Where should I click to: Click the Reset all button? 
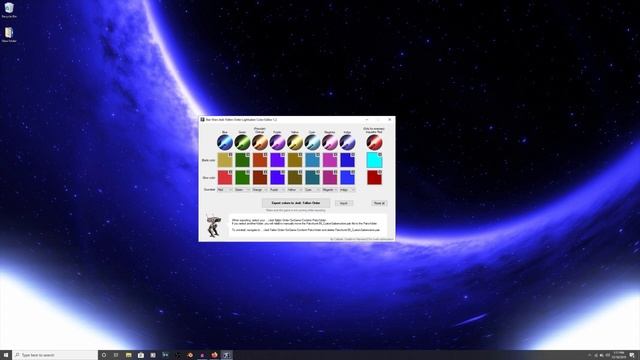click(x=379, y=203)
